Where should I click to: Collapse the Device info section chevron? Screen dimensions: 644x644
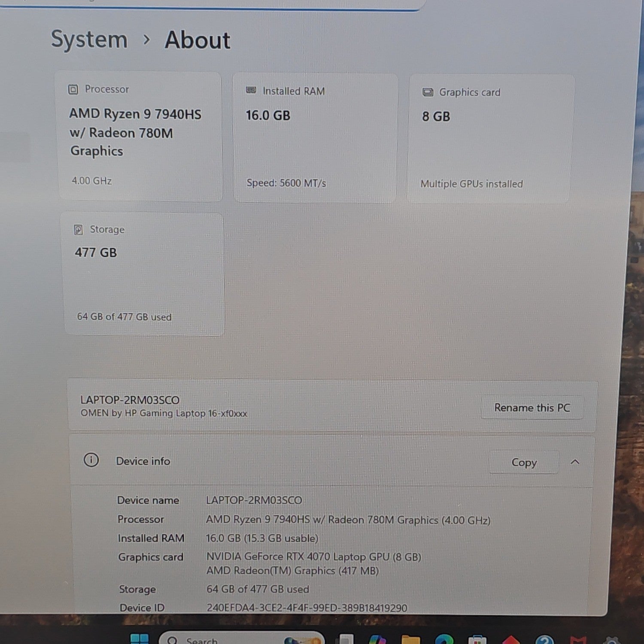click(575, 462)
